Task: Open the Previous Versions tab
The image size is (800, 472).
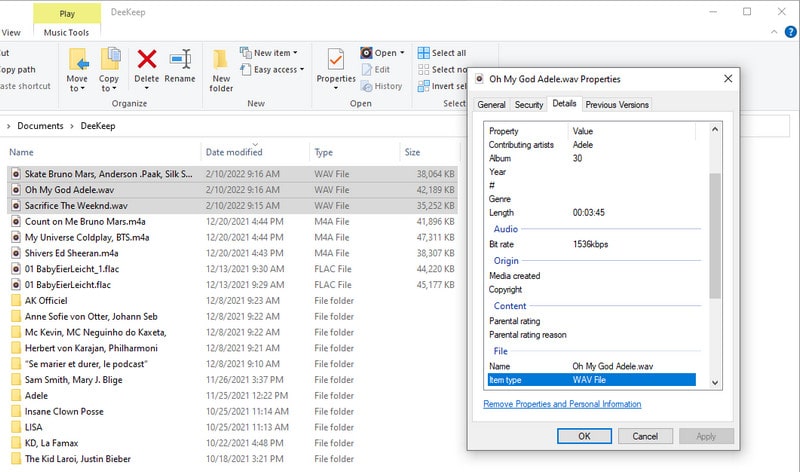Action: pyautogui.click(x=617, y=105)
